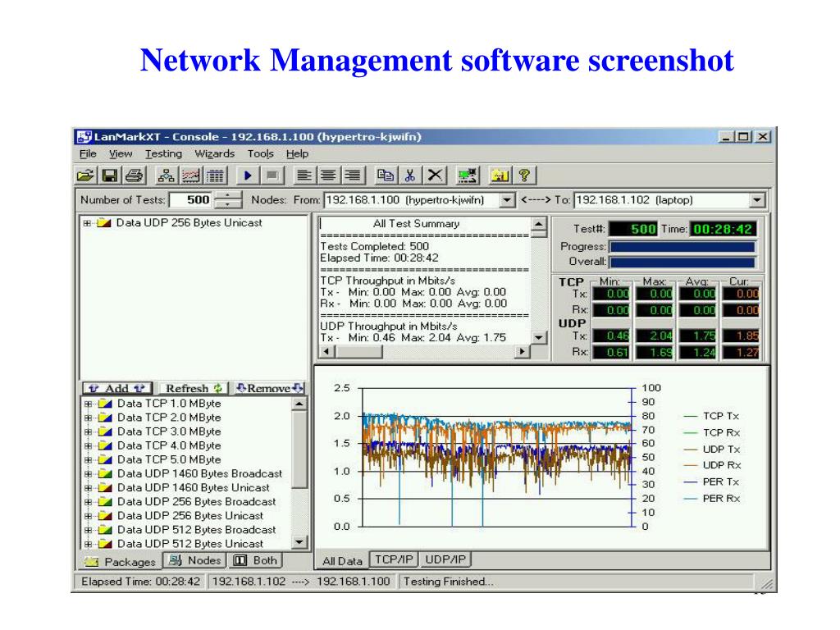This screenshot has width=840, height=630.
Task: Click the test summary scroll right arrow
Action: click(x=523, y=352)
